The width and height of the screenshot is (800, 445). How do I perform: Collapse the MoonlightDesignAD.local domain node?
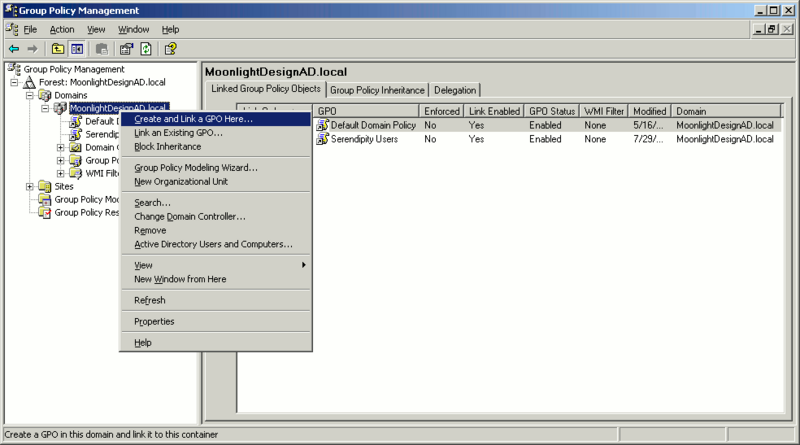[45, 108]
